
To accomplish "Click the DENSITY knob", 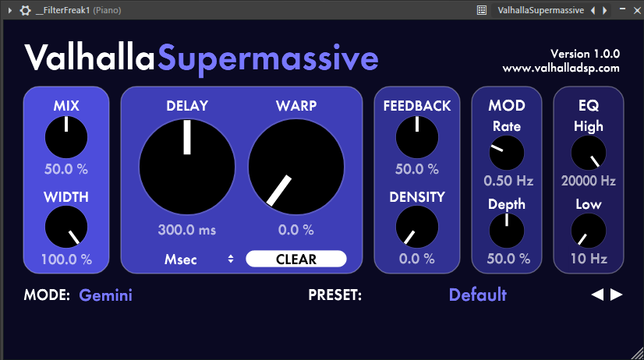I will [x=417, y=228].
